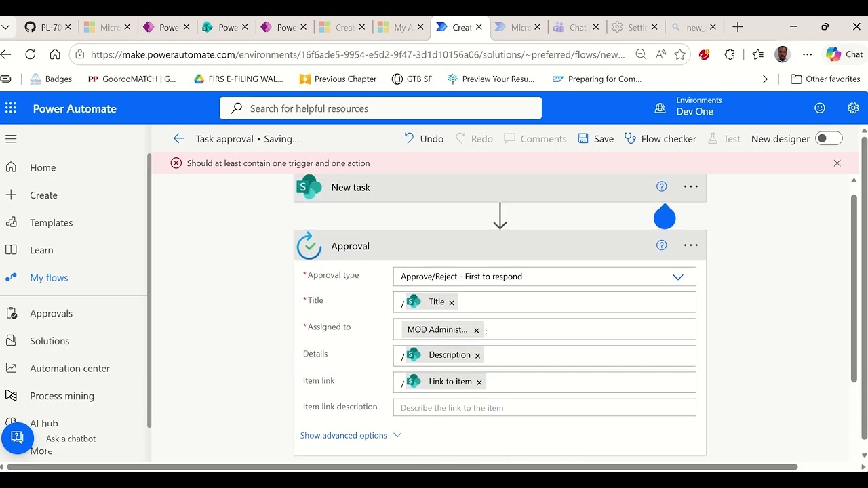Open Other favorites folder
The image size is (868, 488).
pos(825,79)
